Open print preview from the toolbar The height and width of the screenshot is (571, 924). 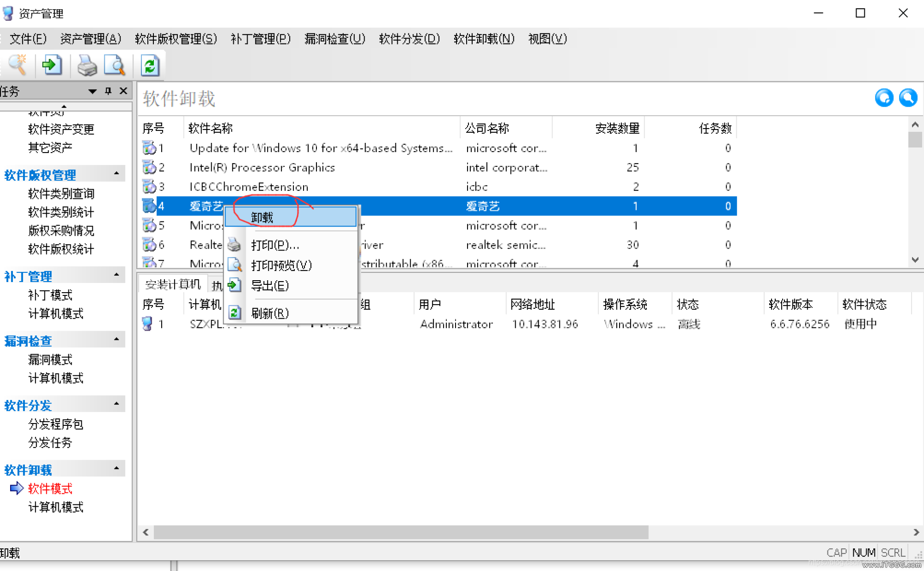point(115,65)
